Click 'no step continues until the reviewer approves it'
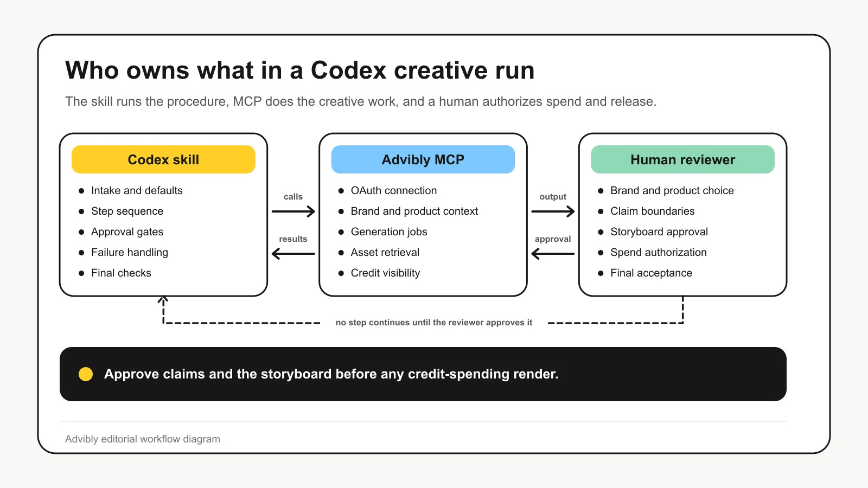This screenshot has height=488, width=868. pyautogui.click(x=434, y=323)
